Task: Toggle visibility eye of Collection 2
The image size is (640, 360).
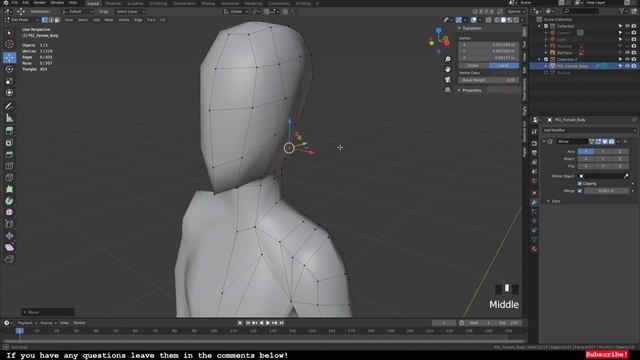Action: (627, 59)
